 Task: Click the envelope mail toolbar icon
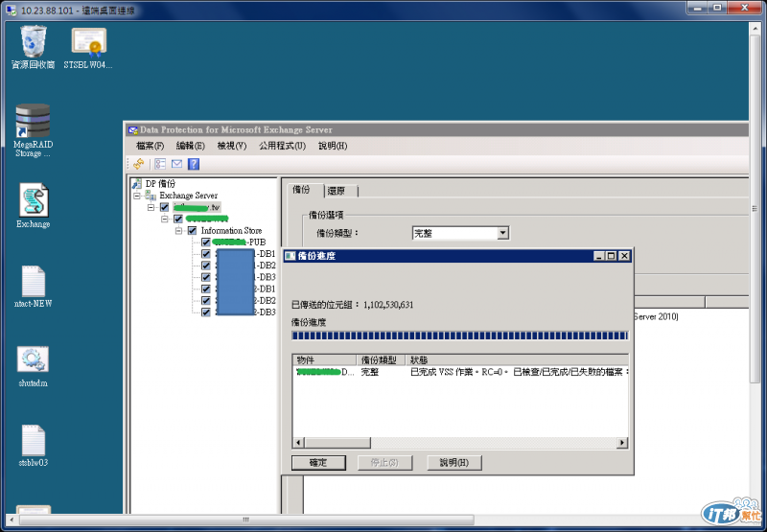[176, 164]
